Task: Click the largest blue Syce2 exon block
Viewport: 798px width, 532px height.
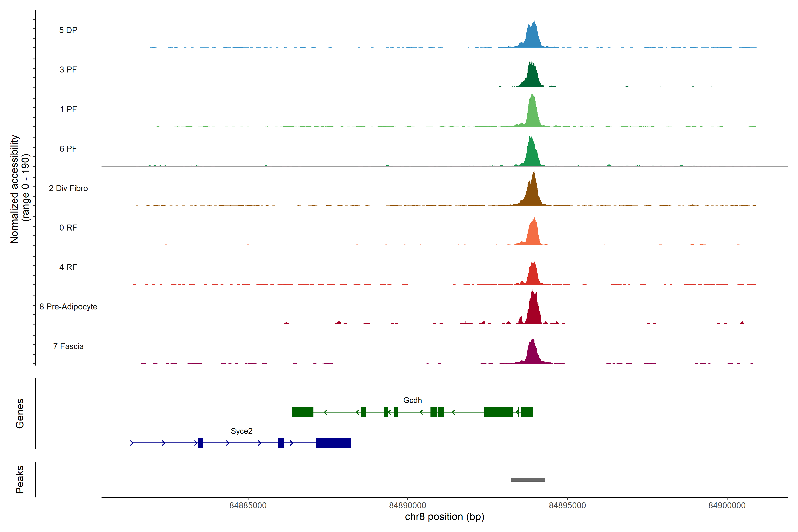Action: click(333, 443)
